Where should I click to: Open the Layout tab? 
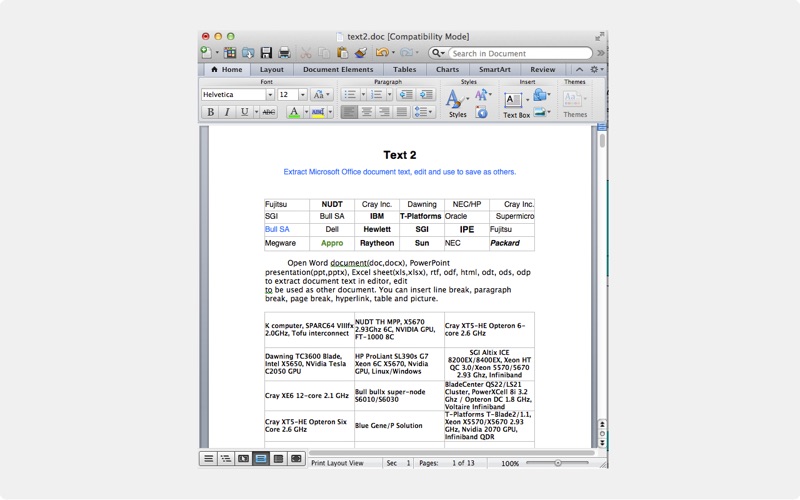[271, 69]
